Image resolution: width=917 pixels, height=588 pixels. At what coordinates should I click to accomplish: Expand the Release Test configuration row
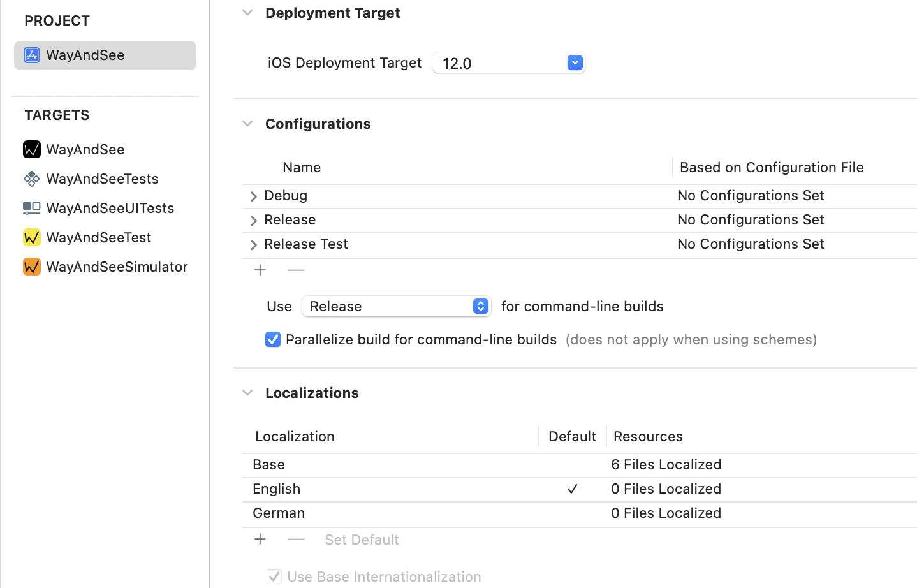pos(254,245)
